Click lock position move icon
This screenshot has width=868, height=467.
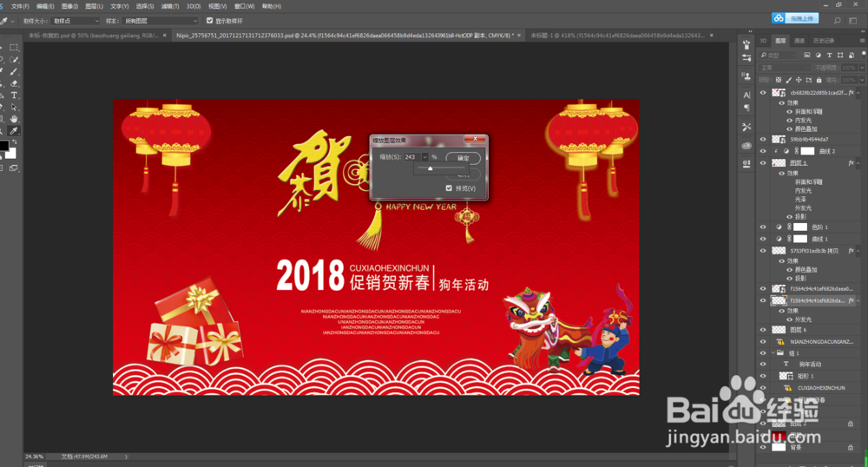[799, 80]
